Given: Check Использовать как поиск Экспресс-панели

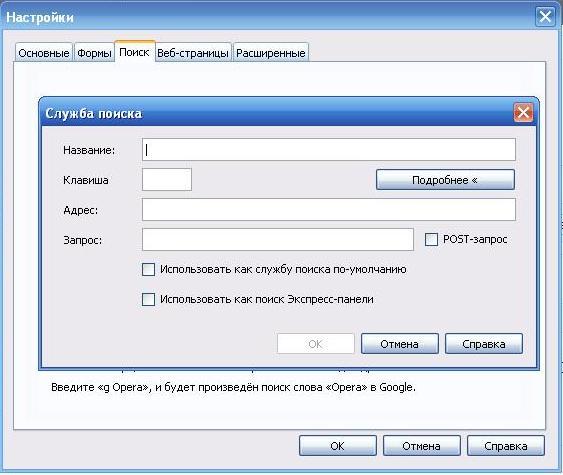Looking at the screenshot, I should 148,299.
